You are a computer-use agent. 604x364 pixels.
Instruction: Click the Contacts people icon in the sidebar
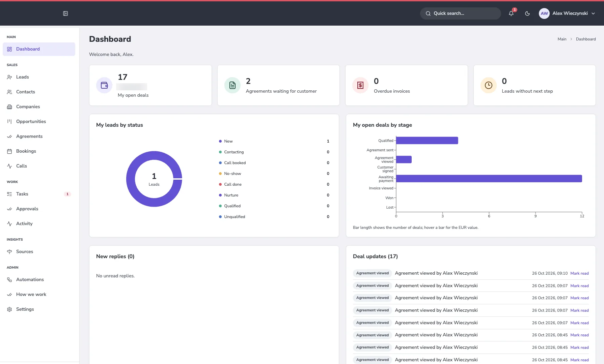coord(9,92)
